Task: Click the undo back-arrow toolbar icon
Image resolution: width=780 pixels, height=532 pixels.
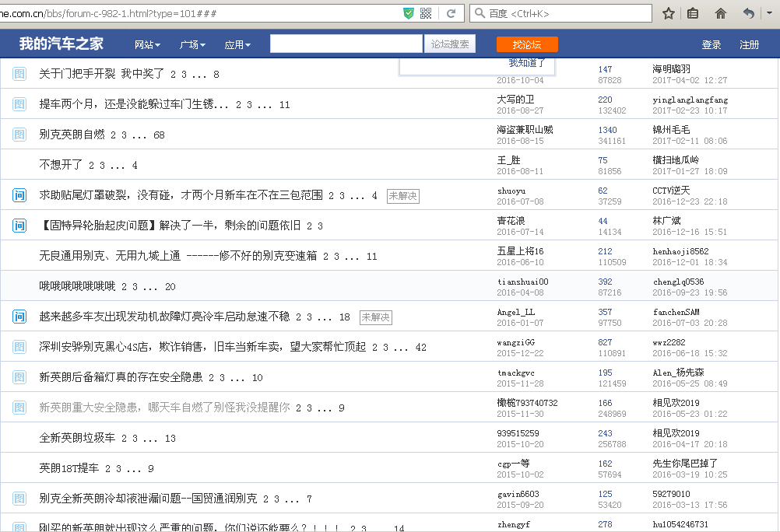Action: (x=748, y=13)
